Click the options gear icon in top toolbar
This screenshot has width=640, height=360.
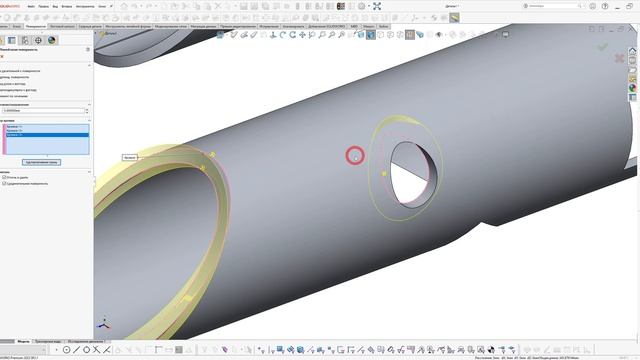point(362,6)
